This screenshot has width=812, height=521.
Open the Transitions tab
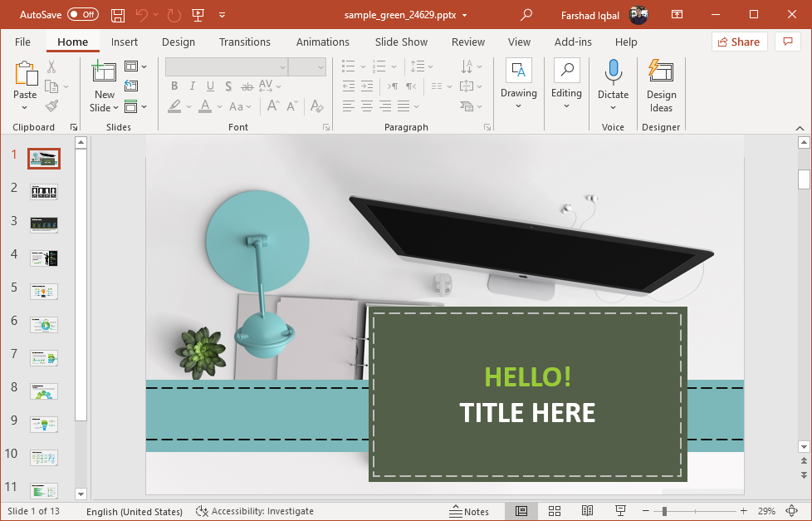pyautogui.click(x=244, y=42)
